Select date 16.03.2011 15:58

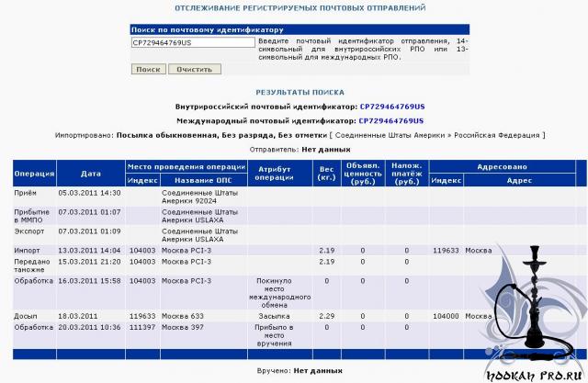coord(89,281)
